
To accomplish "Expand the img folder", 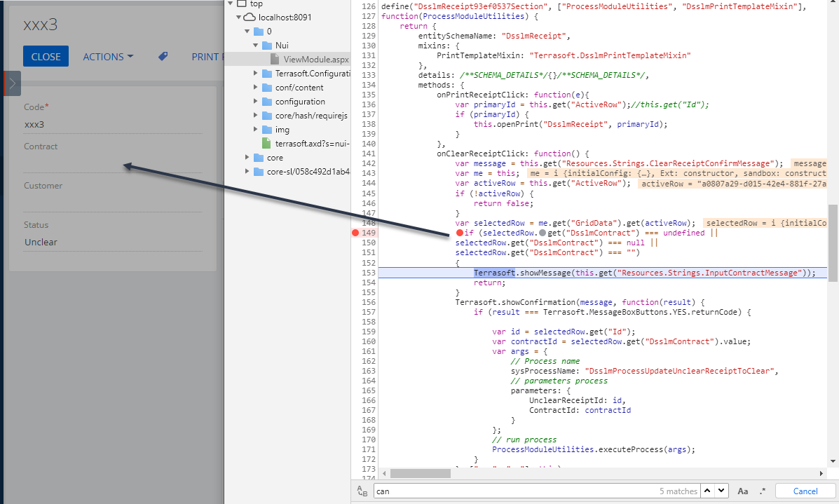I will pyautogui.click(x=256, y=130).
